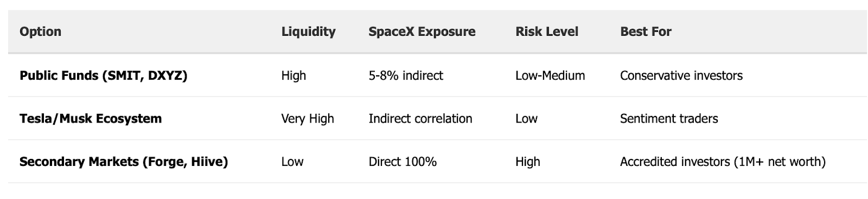The image size is (868, 199).
Task: Select the Risk Level column header
Action: [x=547, y=31]
